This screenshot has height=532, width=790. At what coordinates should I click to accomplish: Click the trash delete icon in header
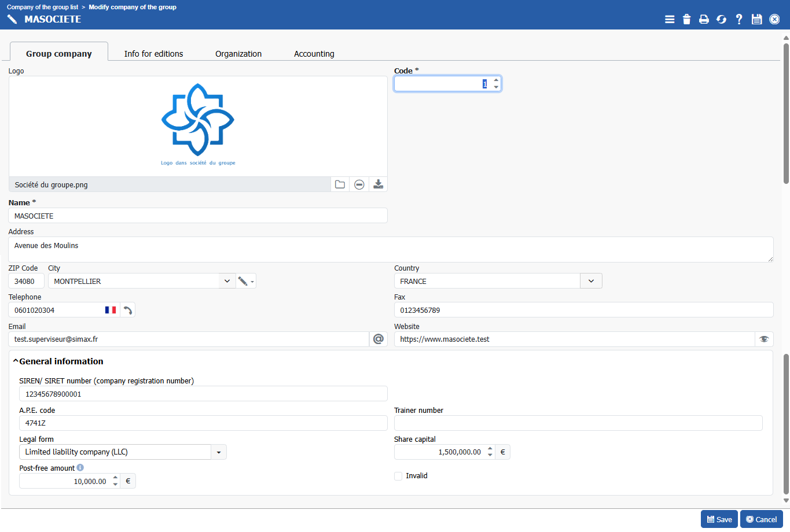tap(686, 19)
